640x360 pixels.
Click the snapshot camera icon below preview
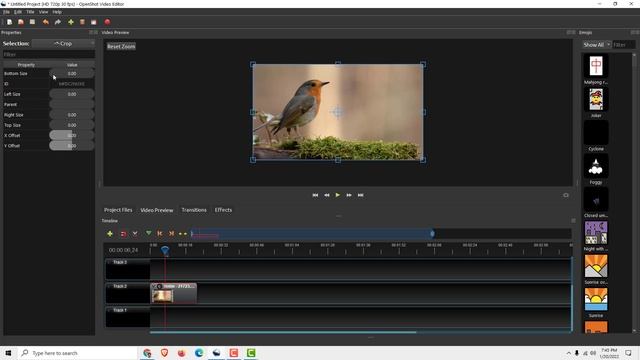click(566, 195)
